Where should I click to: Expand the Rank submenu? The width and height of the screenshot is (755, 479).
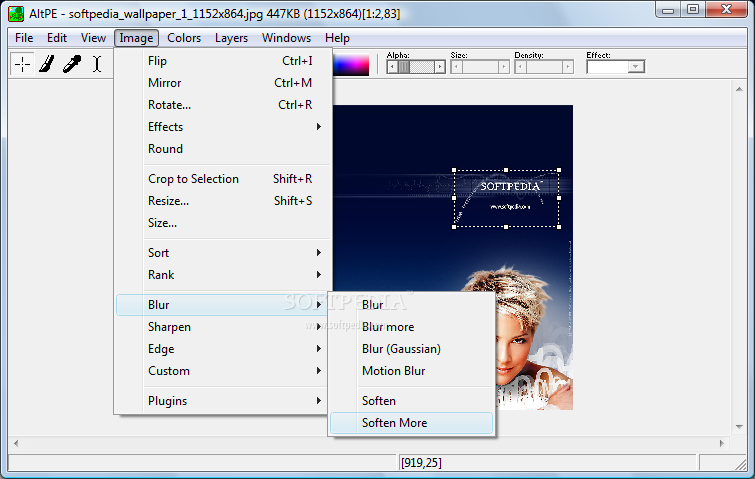(224, 275)
